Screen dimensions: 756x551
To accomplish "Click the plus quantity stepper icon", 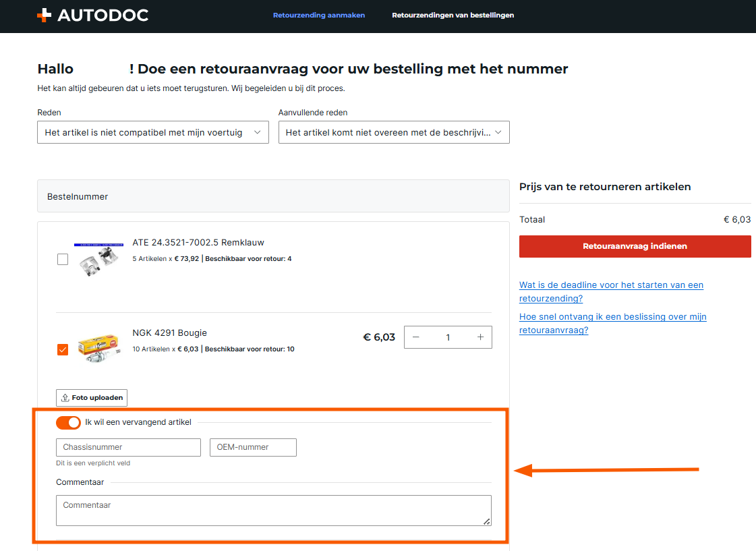I will coord(480,337).
